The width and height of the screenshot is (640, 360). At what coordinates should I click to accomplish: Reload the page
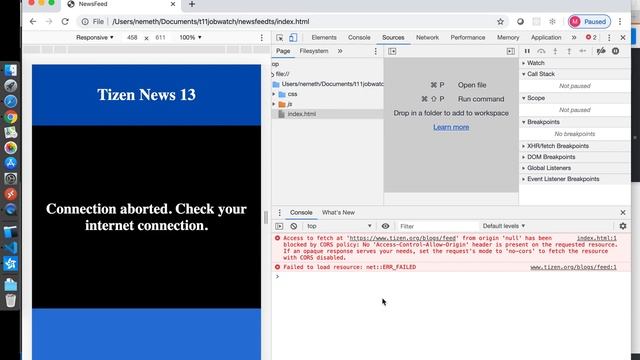(65, 22)
